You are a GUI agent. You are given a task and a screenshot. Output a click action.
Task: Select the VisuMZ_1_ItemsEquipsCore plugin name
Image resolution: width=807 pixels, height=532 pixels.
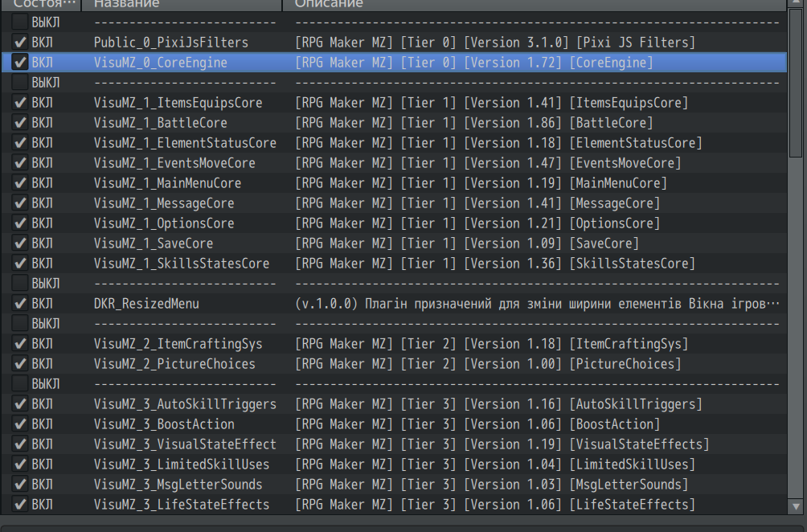(x=178, y=102)
